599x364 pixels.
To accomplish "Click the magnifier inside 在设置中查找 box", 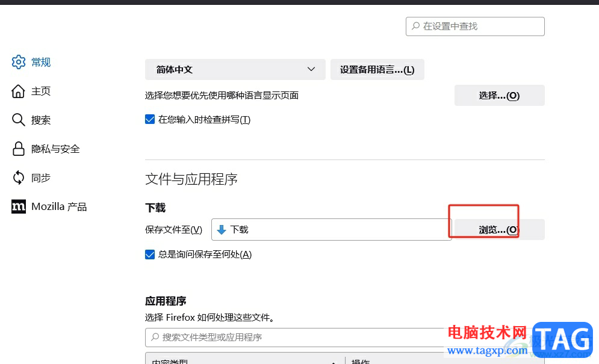I will (416, 26).
